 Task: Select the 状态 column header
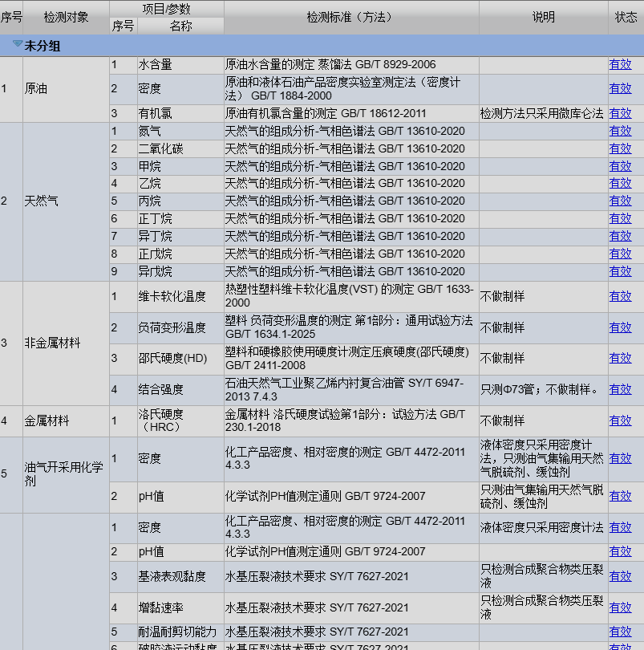coord(626,17)
